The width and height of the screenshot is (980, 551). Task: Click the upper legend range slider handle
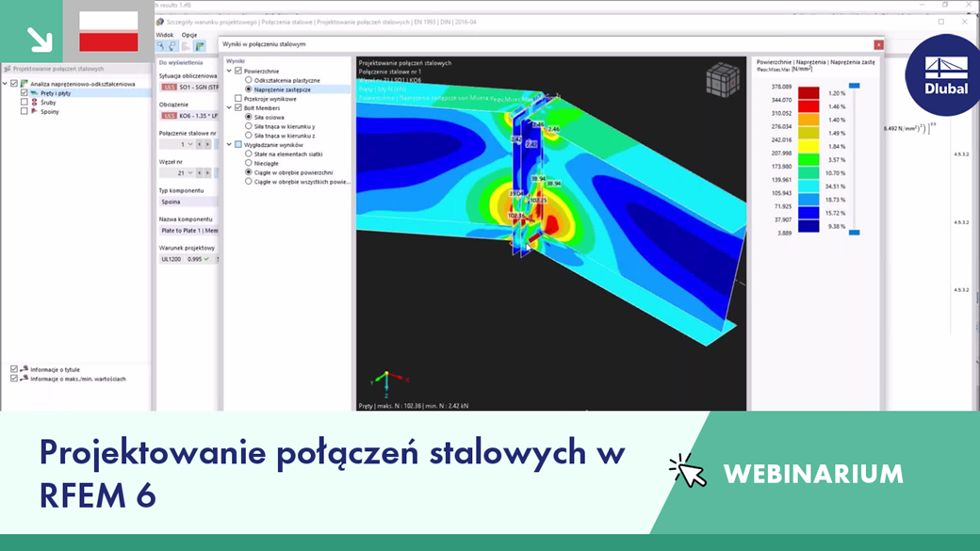855,86
